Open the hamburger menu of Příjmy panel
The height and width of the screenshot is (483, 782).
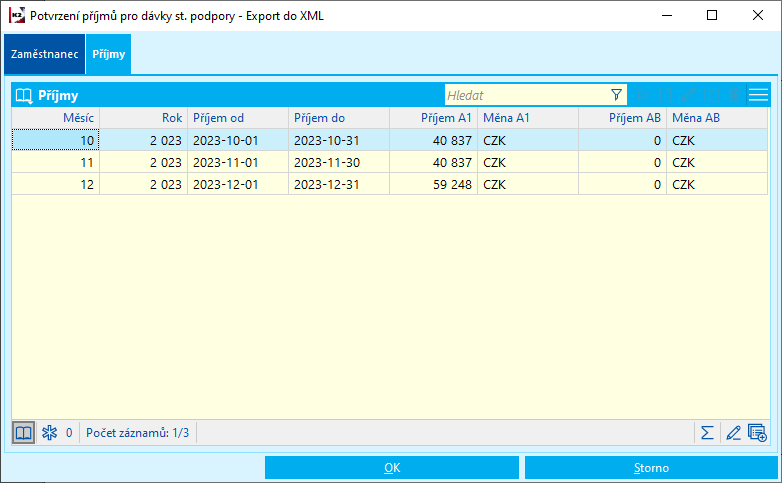tap(759, 95)
